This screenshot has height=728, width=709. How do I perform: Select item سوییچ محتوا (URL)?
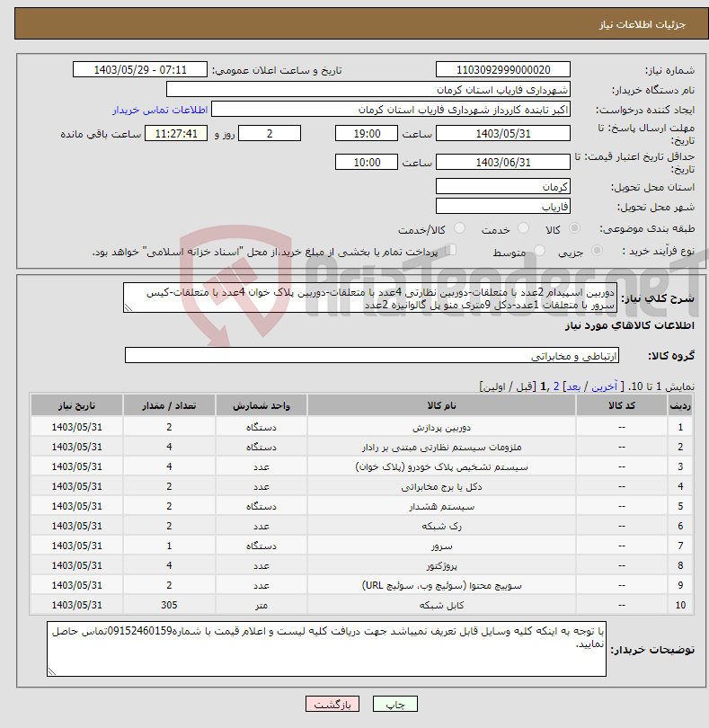click(441, 585)
